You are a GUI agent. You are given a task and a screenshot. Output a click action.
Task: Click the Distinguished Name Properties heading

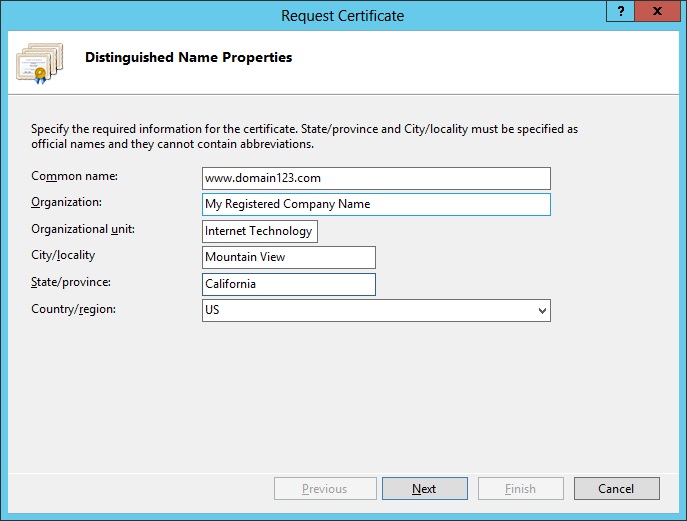188,58
